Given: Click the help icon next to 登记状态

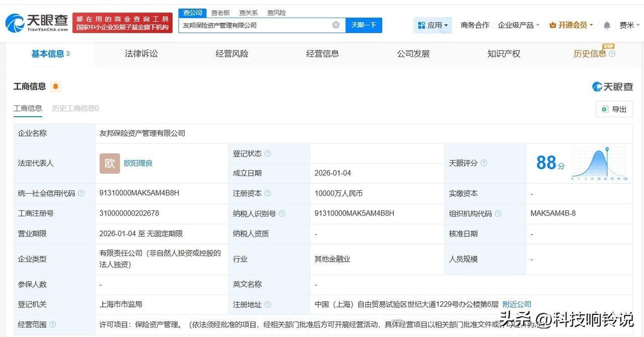Looking at the screenshot, I should tap(268, 153).
